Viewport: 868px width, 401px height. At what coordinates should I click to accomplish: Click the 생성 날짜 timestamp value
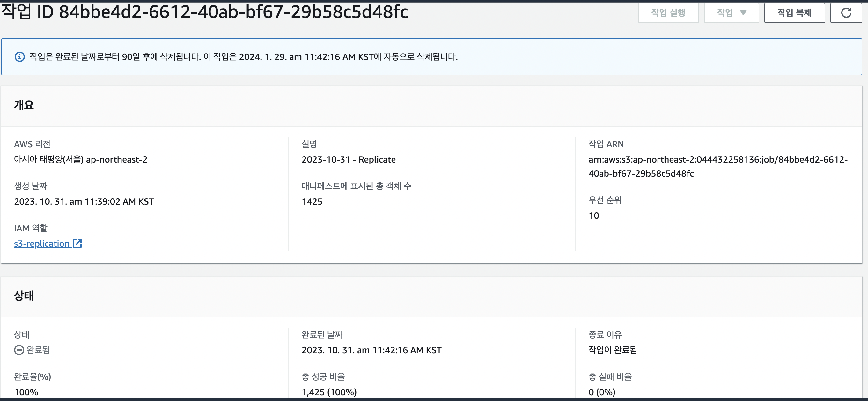(x=84, y=202)
